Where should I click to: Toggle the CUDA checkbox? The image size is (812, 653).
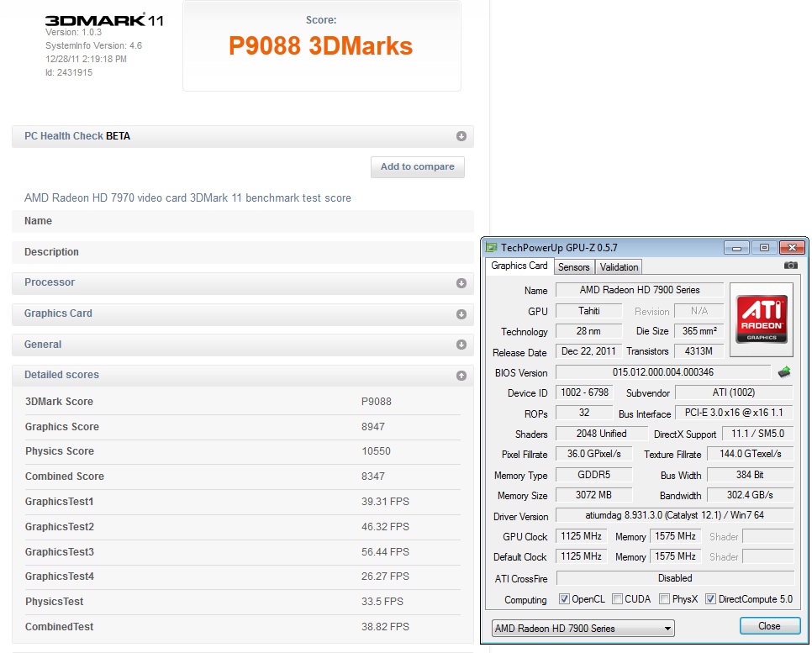(x=617, y=598)
